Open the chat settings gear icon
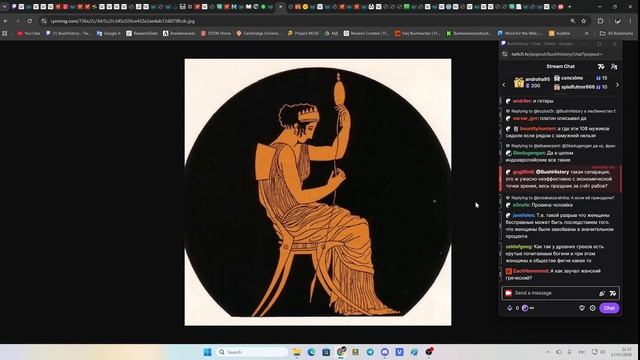 click(x=592, y=308)
